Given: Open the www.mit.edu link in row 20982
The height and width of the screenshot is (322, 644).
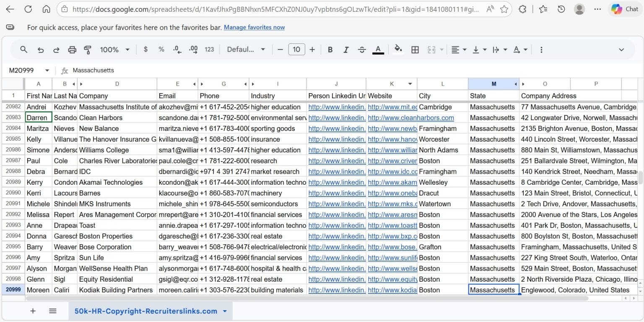Looking at the screenshot, I should [x=392, y=107].
